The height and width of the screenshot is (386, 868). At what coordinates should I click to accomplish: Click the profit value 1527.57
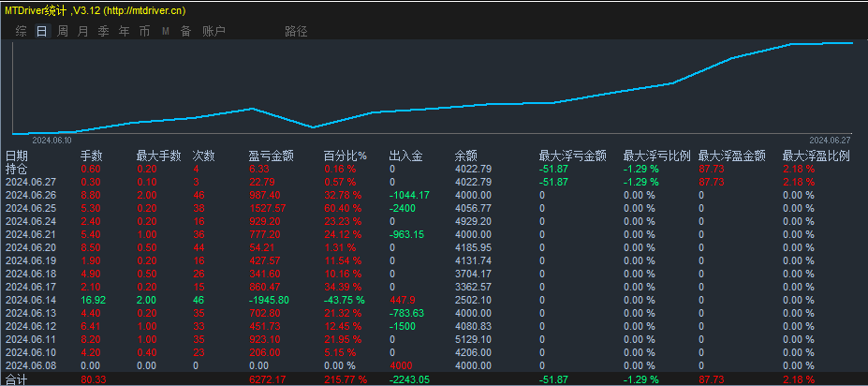point(268,208)
